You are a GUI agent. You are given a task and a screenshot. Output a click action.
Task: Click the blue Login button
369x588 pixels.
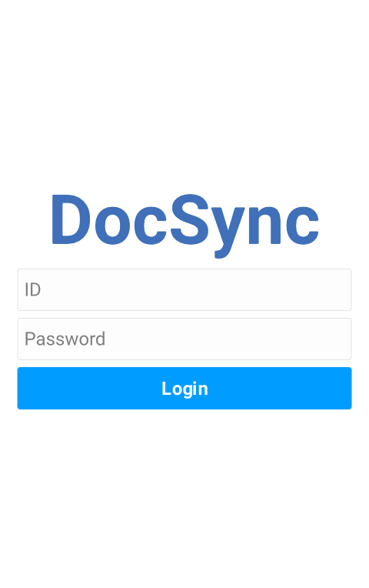pos(184,388)
